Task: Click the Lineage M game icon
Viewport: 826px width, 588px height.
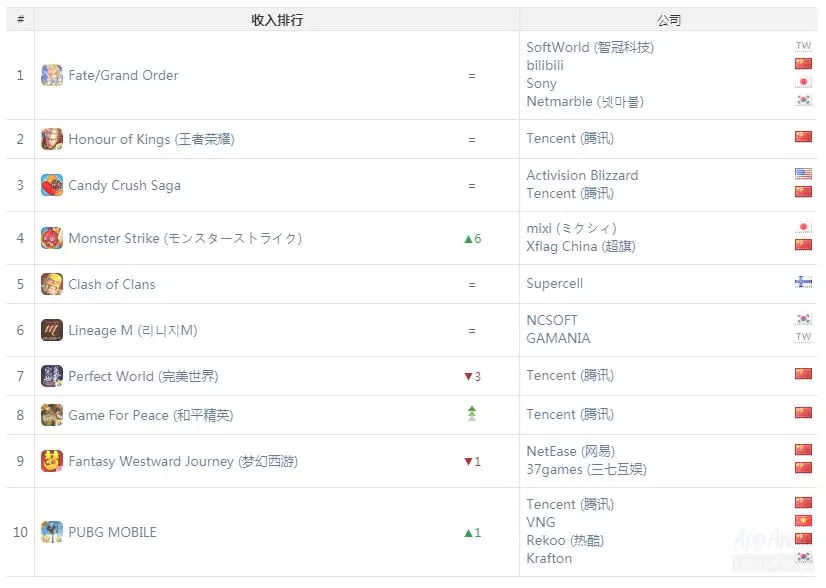Action: (x=52, y=330)
